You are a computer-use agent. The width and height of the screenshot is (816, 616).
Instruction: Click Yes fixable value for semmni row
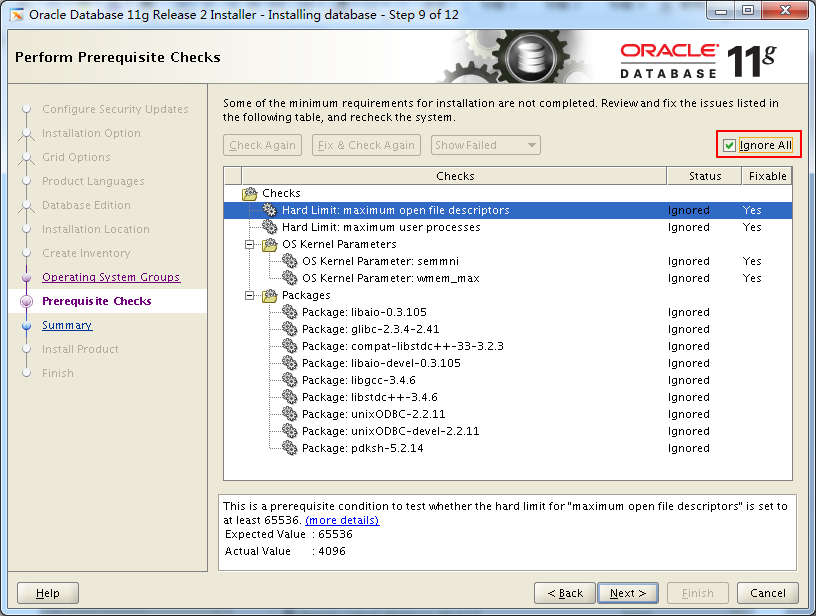tap(752, 261)
